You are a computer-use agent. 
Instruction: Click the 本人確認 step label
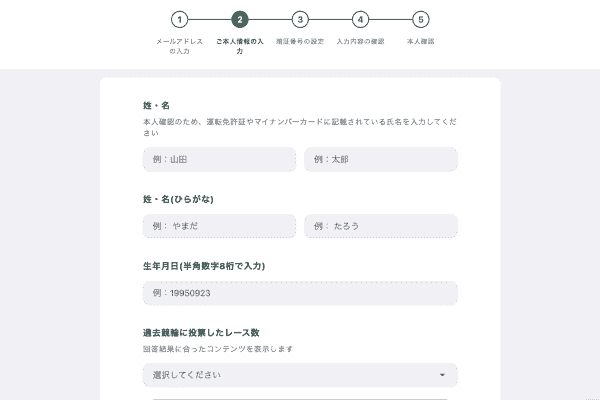pos(421,41)
